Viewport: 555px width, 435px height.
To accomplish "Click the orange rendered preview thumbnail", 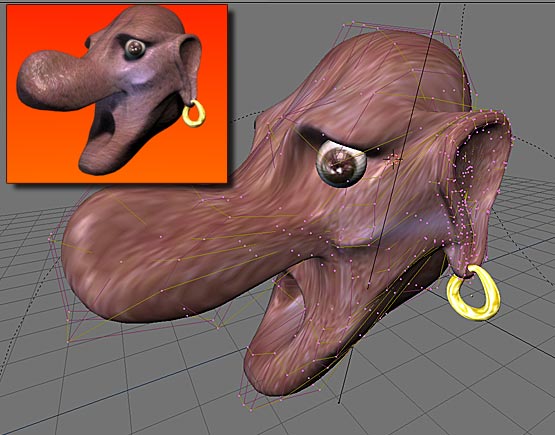I will (x=117, y=94).
